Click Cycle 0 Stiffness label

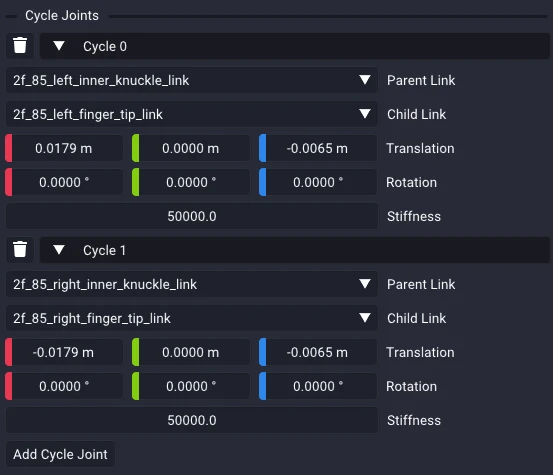[414, 216]
